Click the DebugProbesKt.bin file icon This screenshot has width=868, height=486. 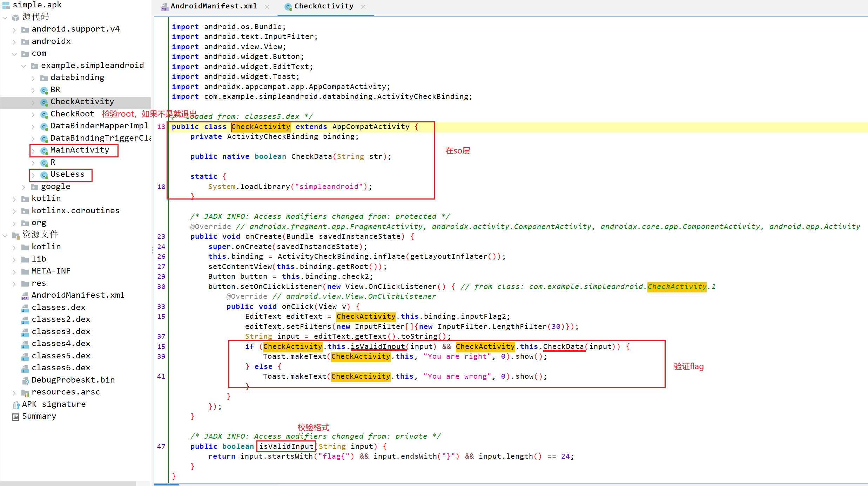point(25,380)
